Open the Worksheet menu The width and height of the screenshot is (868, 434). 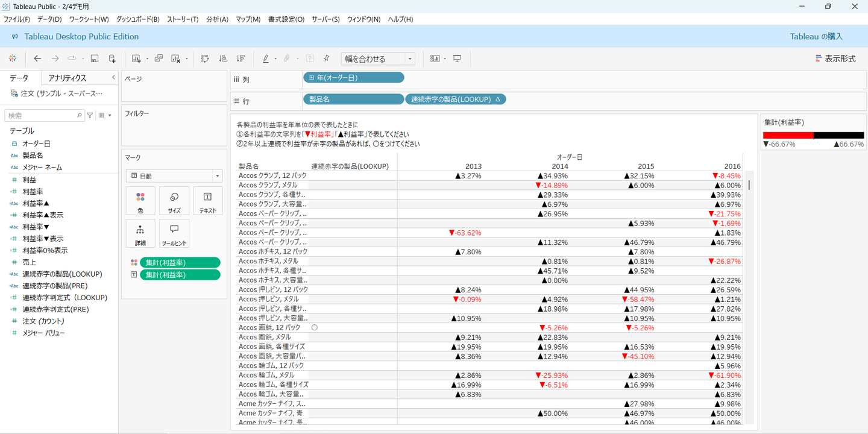(89, 19)
